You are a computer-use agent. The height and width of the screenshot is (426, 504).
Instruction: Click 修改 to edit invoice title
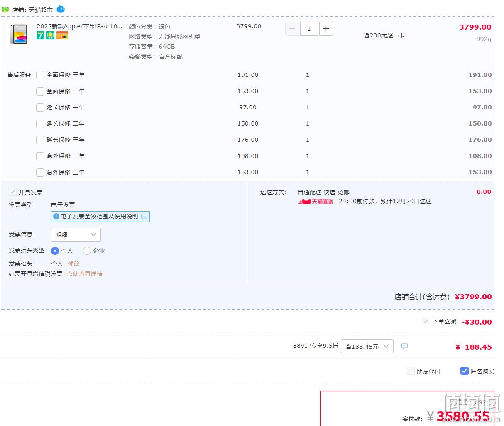(74, 263)
